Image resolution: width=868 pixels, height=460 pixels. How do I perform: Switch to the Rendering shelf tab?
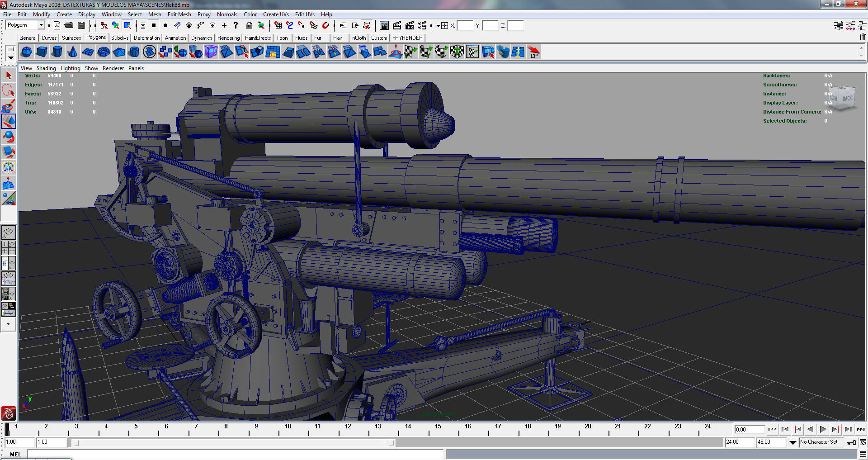pyautogui.click(x=228, y=38)
